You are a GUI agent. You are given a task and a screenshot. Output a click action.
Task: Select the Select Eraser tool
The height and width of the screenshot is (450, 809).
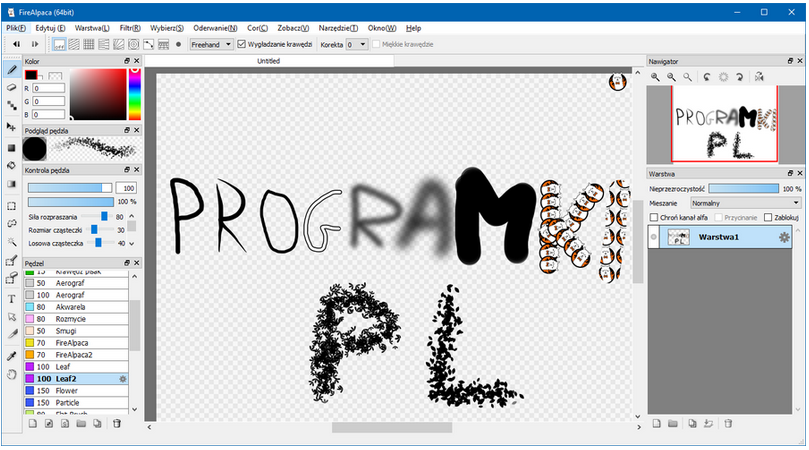tap(11, 279)
